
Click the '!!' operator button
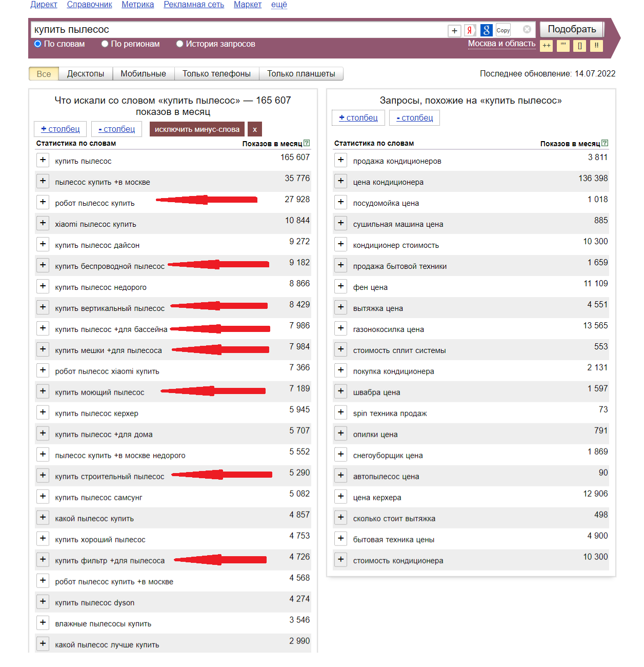pos(596,46)
